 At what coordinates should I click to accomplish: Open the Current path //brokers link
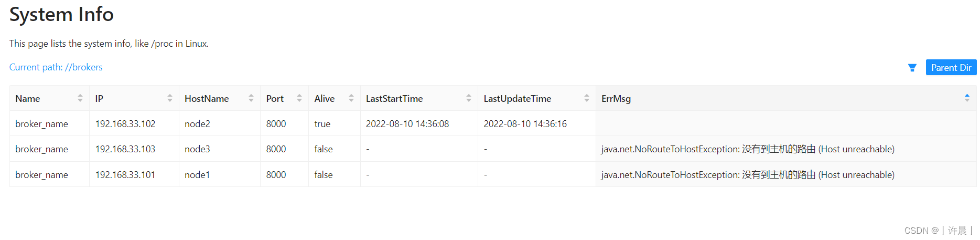click(56, 67)
